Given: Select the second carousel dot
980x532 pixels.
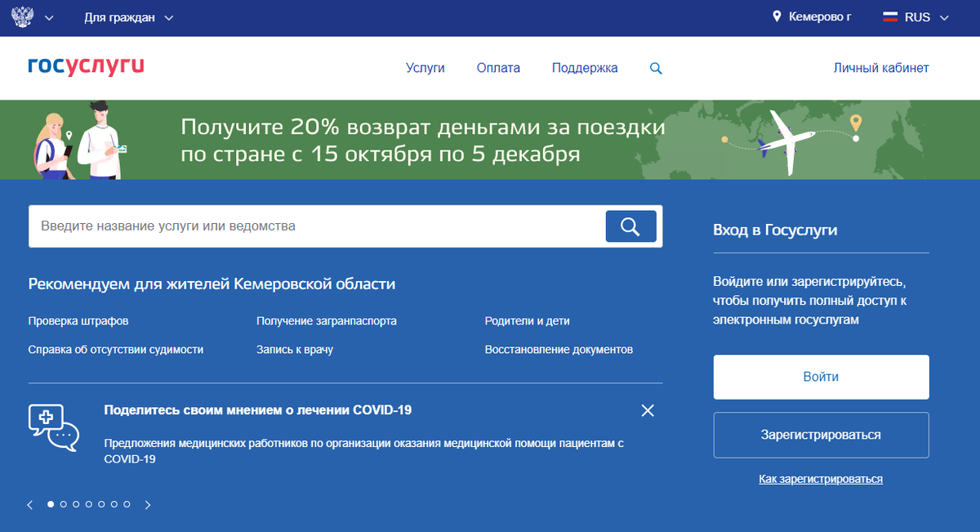Looking at the screenshot, I should click(x=64, y=504).
